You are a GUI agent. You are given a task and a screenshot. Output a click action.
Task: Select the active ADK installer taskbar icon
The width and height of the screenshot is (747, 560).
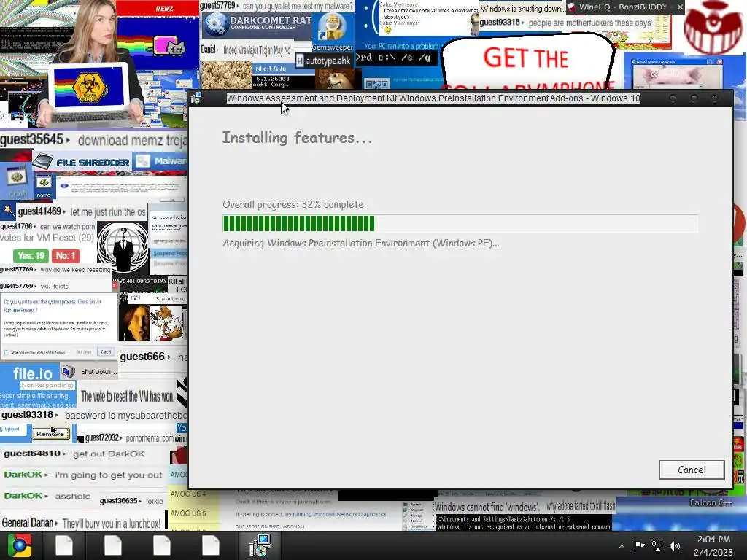(x=260, y=545)
